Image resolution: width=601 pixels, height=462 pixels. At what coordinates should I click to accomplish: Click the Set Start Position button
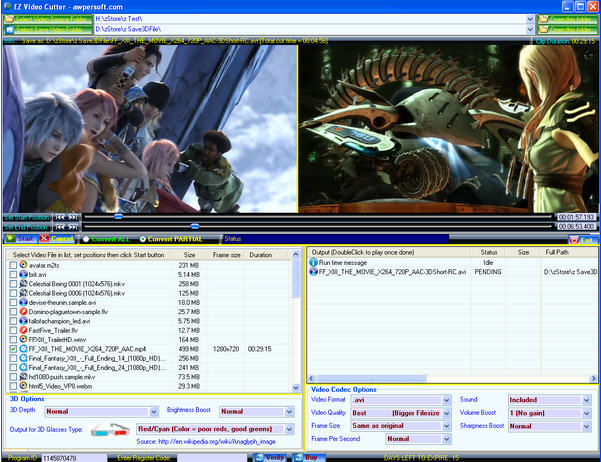(25, 216)
